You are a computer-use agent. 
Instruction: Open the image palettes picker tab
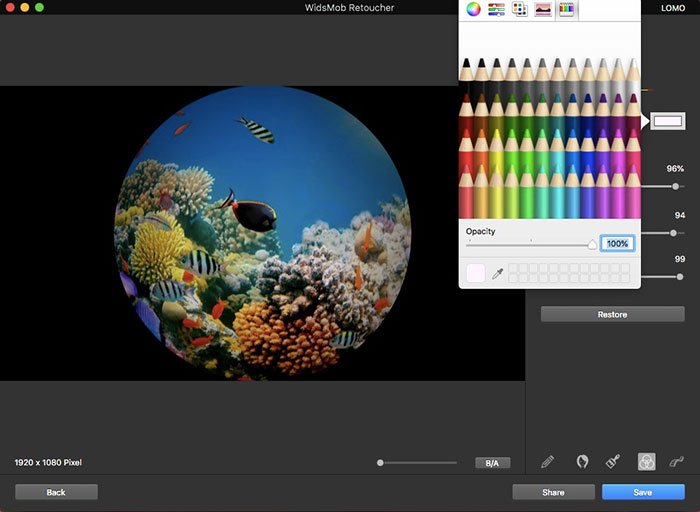[543, 9]
